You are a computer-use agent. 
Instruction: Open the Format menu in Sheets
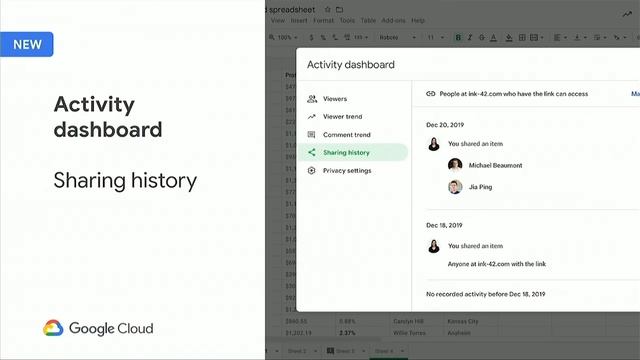323,20
